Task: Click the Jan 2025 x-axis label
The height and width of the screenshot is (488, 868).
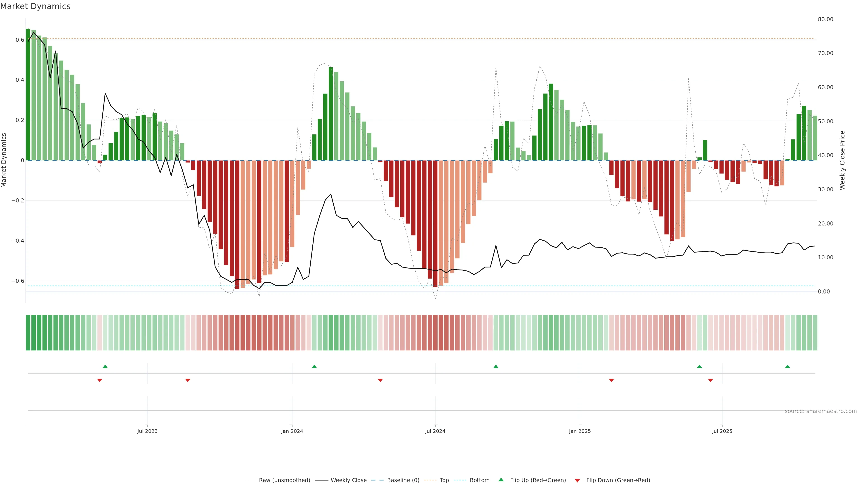Action: point(580,431)
